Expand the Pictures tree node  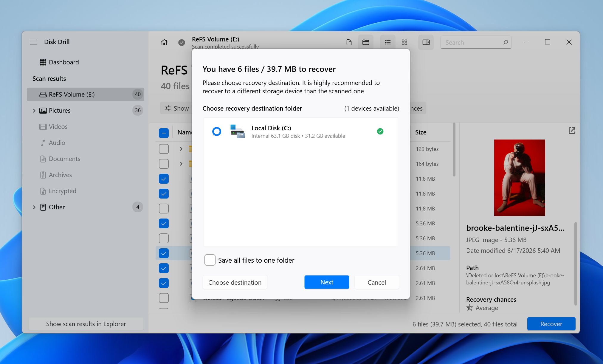[x=34, y=111]
